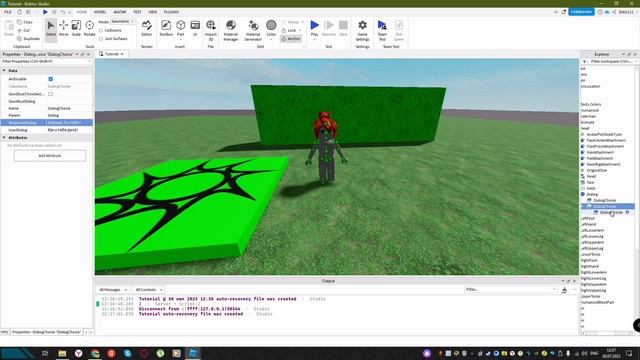Screen dimensions: 640x360
Task: Toggle the GoodbyeChoiceActive checkbox
Action: 51,94
